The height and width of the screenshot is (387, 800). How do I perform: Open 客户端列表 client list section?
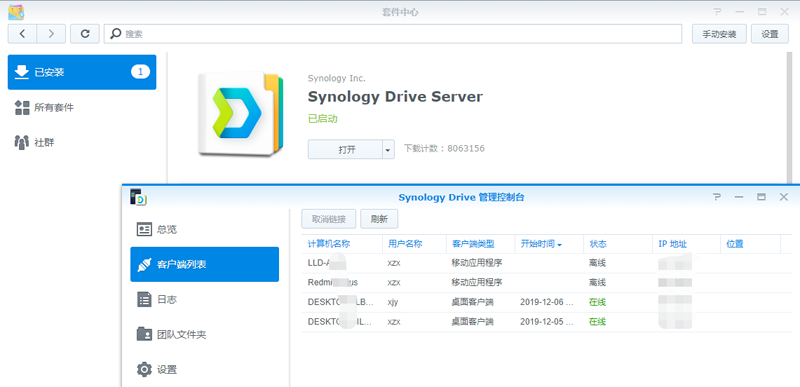click(x=205, y=264)
